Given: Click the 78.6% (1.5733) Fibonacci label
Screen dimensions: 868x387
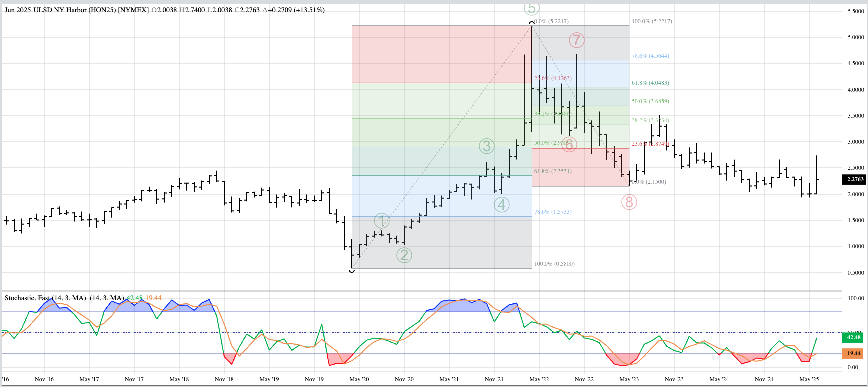Looking at the screenshot, I should point(553,212).
